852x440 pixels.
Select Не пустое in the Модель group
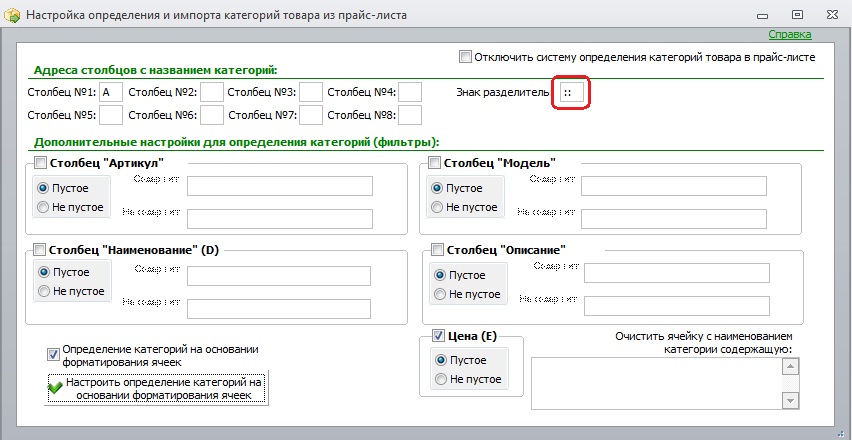tap(436, 207)
